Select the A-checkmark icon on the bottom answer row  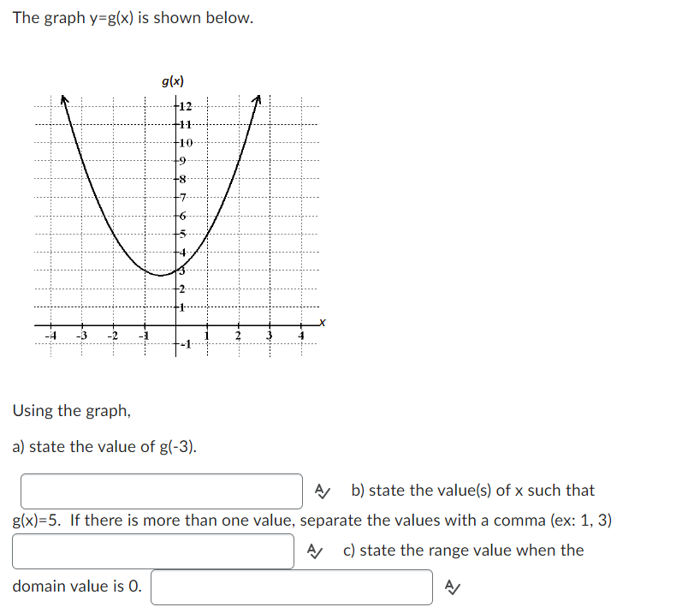coord(451,587)
